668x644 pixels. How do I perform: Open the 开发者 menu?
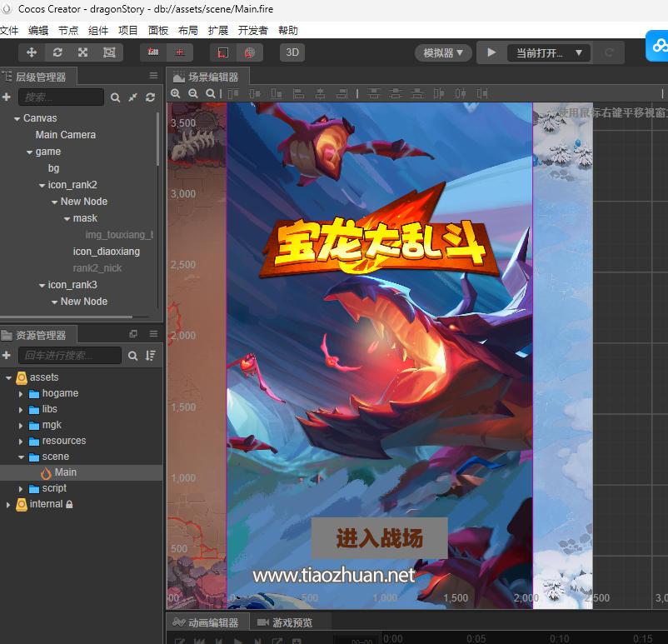(253, 31)
